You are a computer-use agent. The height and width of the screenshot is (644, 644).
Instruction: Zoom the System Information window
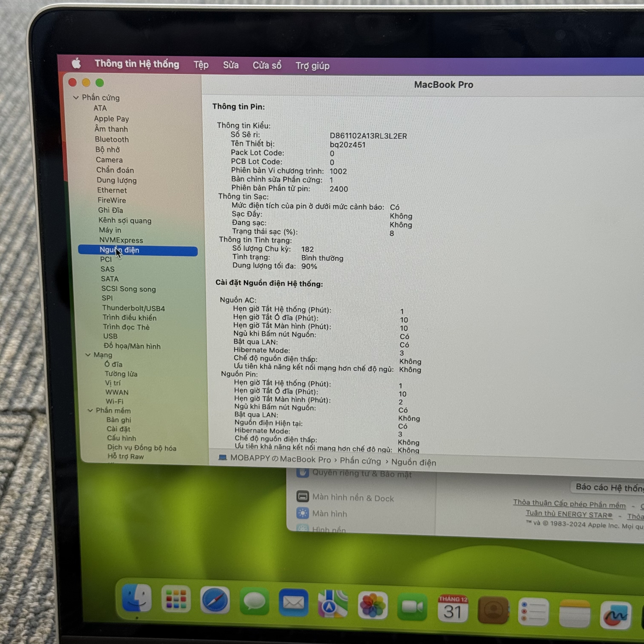[100, 82]
